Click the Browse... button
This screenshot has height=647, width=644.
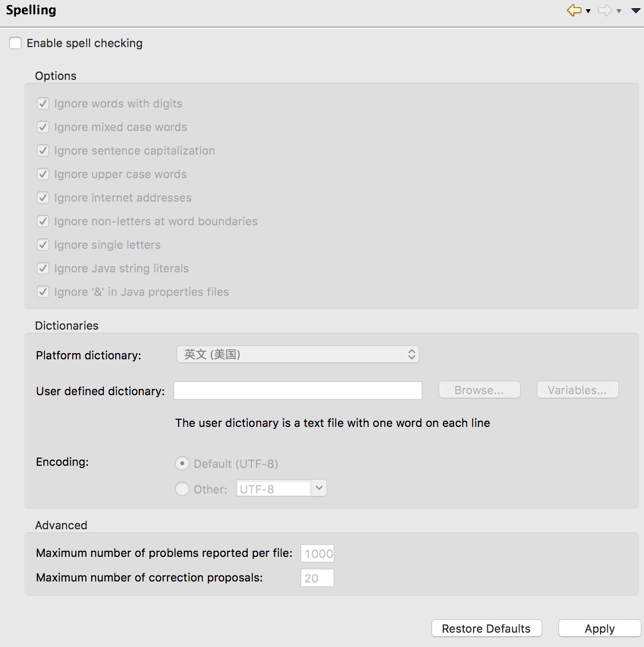pos(479,390)
